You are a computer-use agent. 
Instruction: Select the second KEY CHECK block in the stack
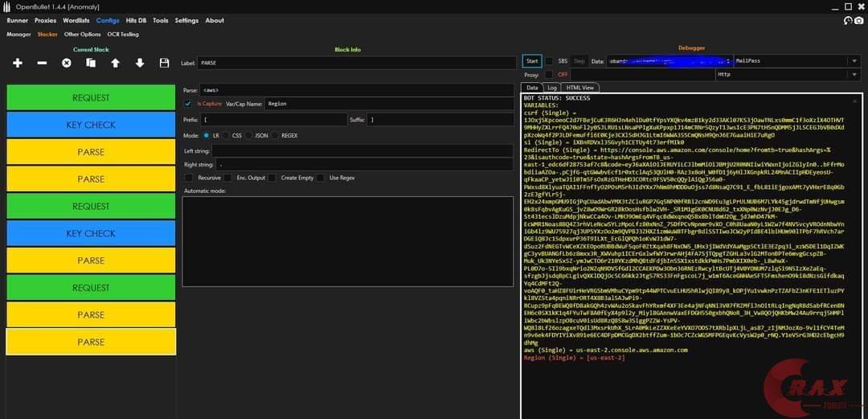pyautogui.click(x=91, y=233)
